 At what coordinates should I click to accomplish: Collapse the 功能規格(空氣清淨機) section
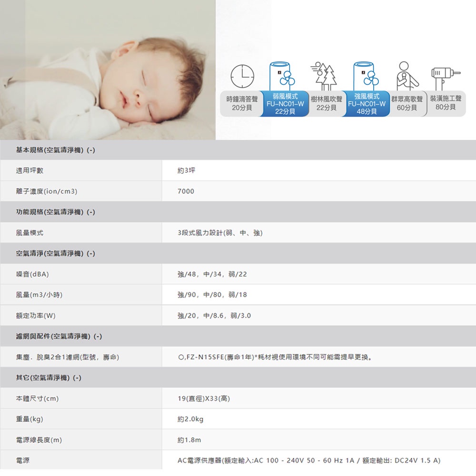[x=56, y=212]
